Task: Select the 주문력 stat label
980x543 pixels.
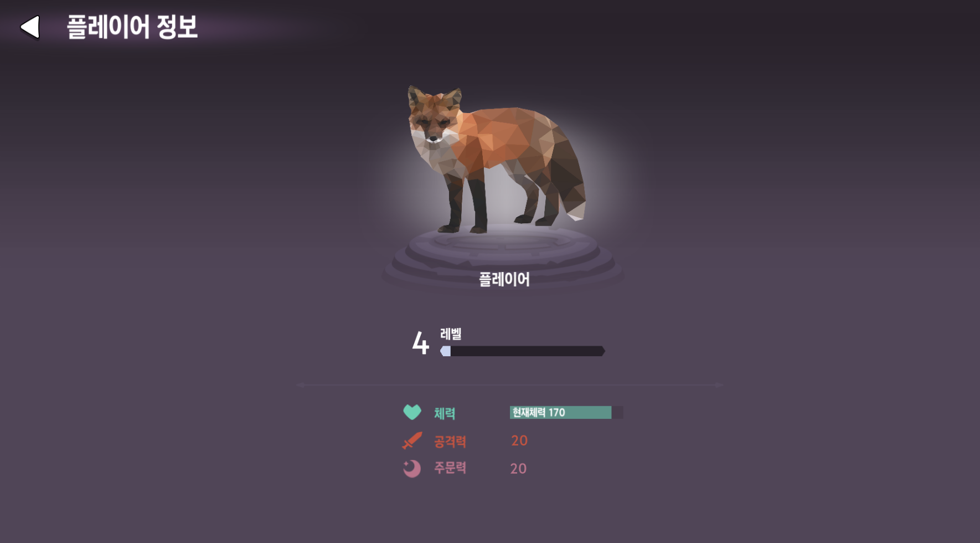Action: point(450,468)
